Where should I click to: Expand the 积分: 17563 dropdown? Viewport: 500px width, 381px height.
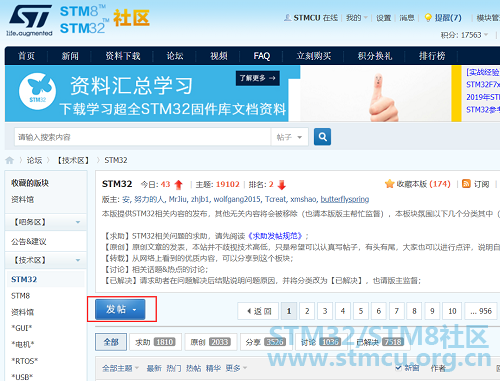(464, 35)
